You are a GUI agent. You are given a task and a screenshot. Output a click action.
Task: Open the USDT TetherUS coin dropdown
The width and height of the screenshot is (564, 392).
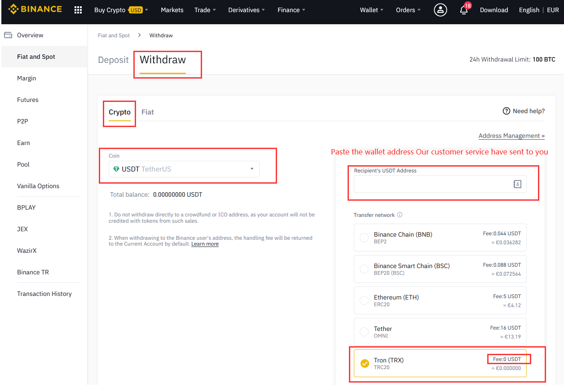[x=184, y=169]
